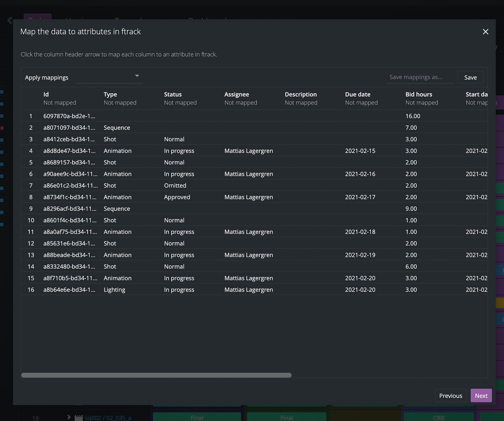Select Id cell a8a0af75-bd34-11...
The image size is (504, 421).
pyautogui.click(x=70, y=232)
